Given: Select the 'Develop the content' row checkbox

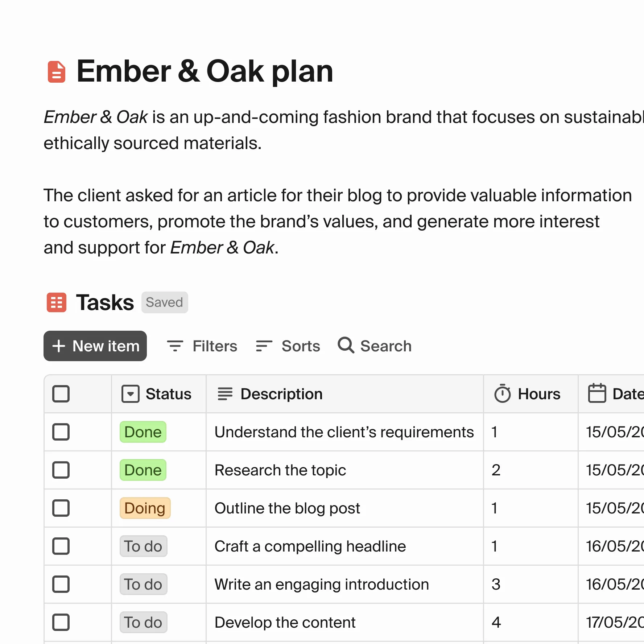Looking at the screenshot, I should tap(61, 622).
